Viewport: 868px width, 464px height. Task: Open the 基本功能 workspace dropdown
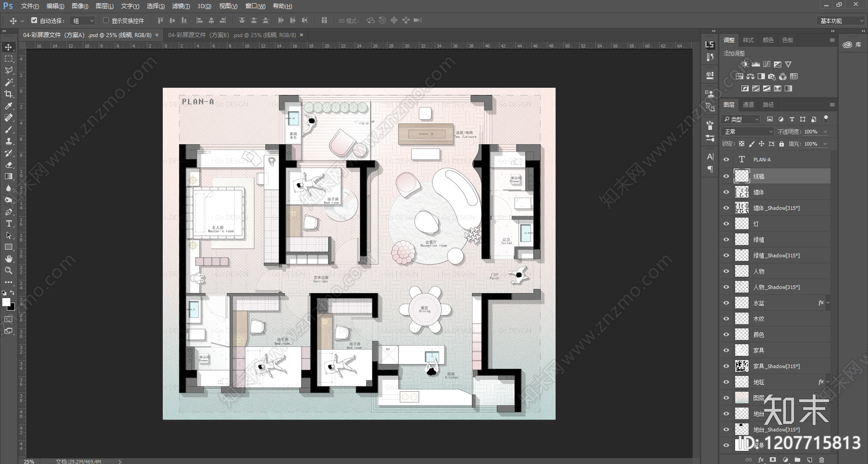coord(840,21)
